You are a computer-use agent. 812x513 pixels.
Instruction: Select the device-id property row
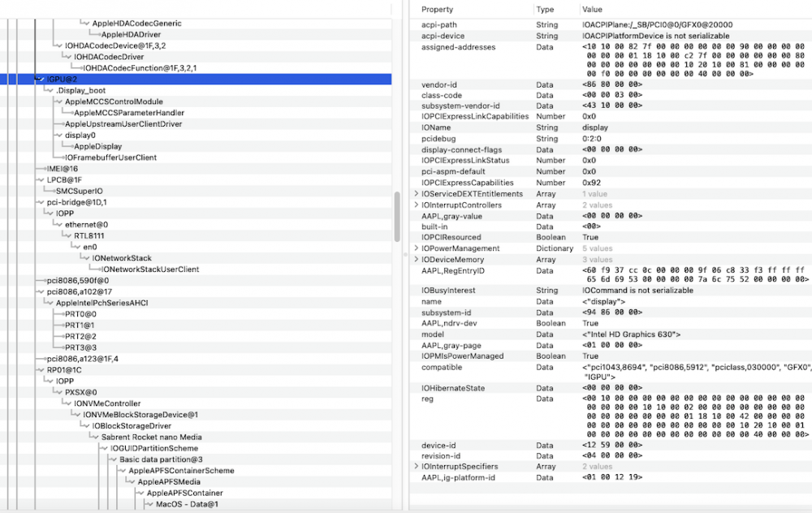tap(611, 445)
